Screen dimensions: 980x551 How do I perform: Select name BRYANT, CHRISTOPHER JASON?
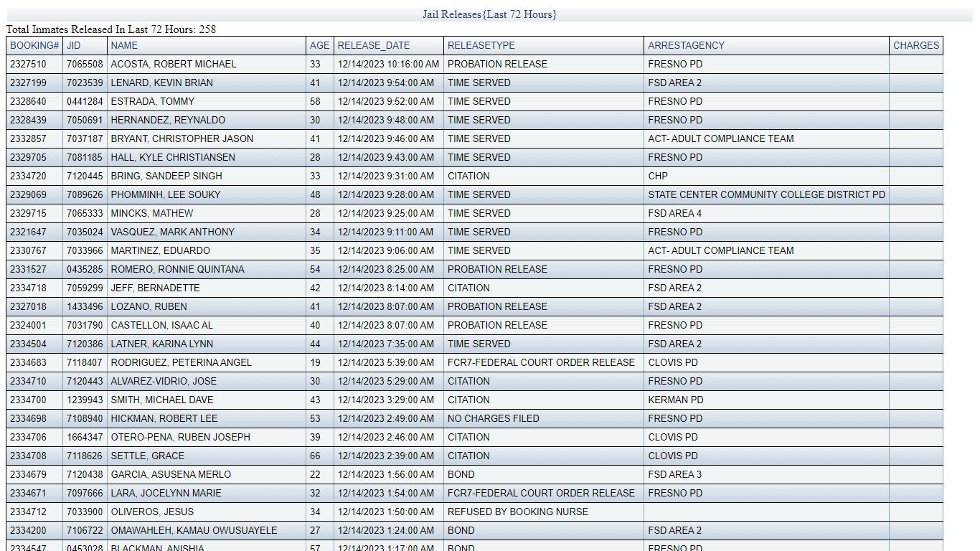point(182,138)
